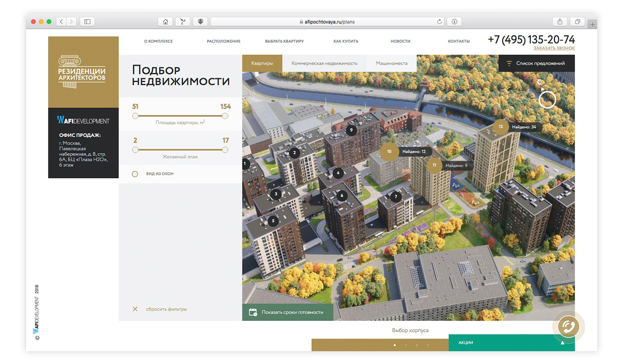
Task: Click Заказать звонок link
Action: point(554,48)
